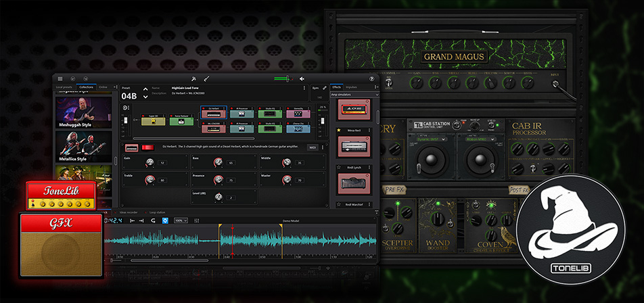Mute output with the speaker icon
The image size is (644, 303).
(x=302, y=79)
